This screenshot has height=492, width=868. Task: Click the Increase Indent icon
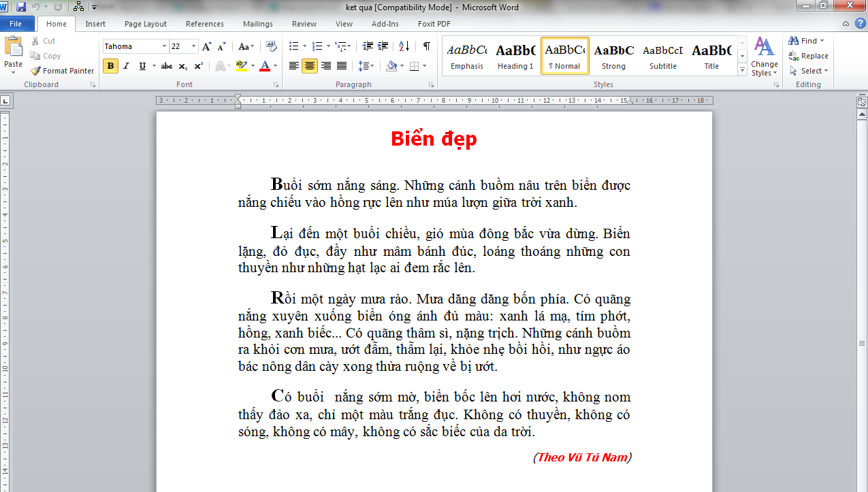pos(383,46)
